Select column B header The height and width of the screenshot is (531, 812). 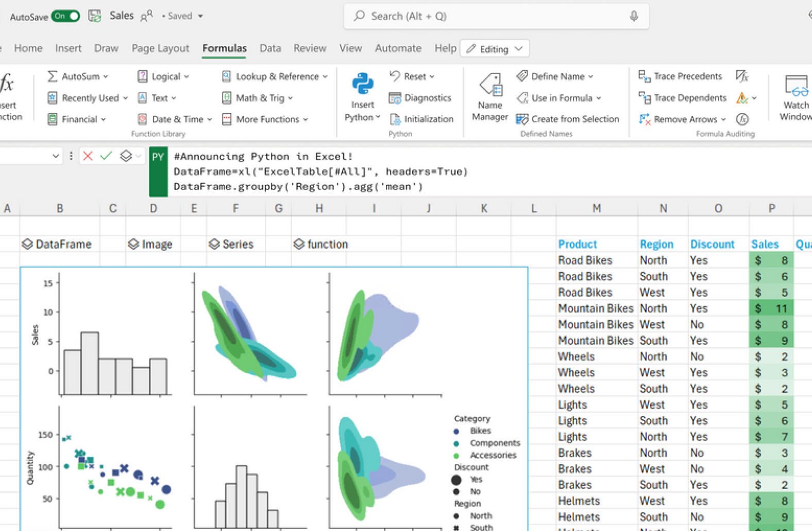click(60, 208)
